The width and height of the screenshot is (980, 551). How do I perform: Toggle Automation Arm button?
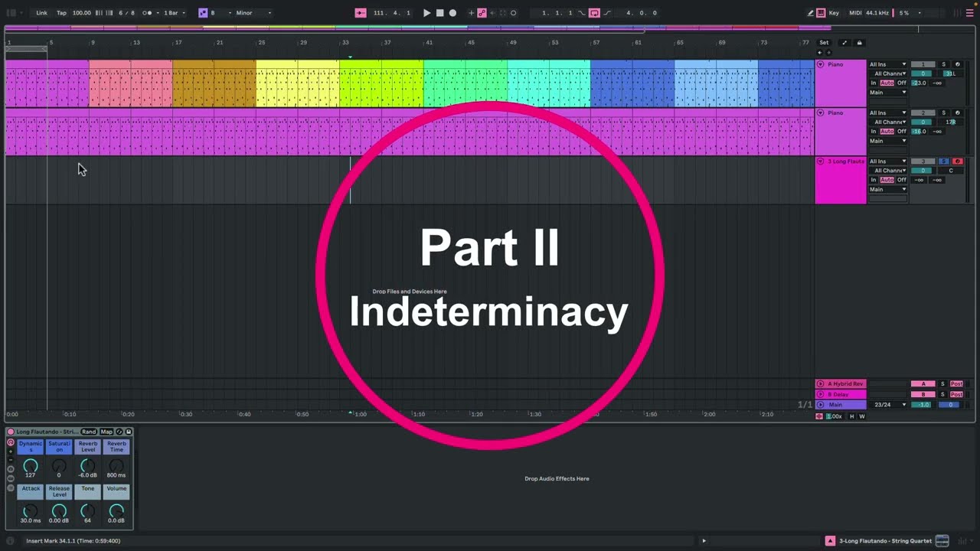[482, 13]
